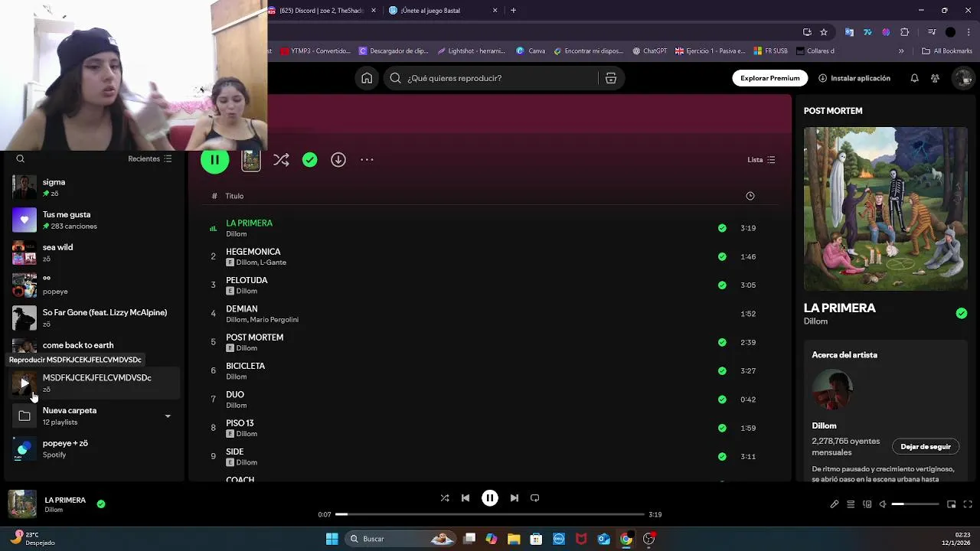Play MSDFKJCEKJFELCVMDVSDc playlist
Image resolution: width=980 pixels, height=551 pixels.
point(24,383)
